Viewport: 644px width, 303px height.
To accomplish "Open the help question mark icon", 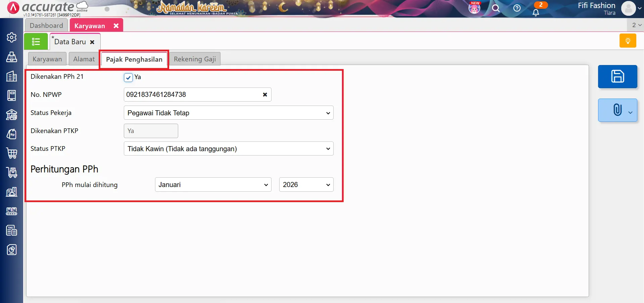I will point(517,8).
